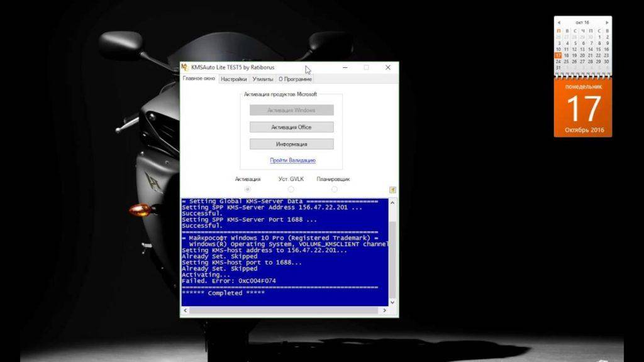The image size is (644, 362).
Task: Minimize the KMSAuto Lite window
Action: point(345,67)
